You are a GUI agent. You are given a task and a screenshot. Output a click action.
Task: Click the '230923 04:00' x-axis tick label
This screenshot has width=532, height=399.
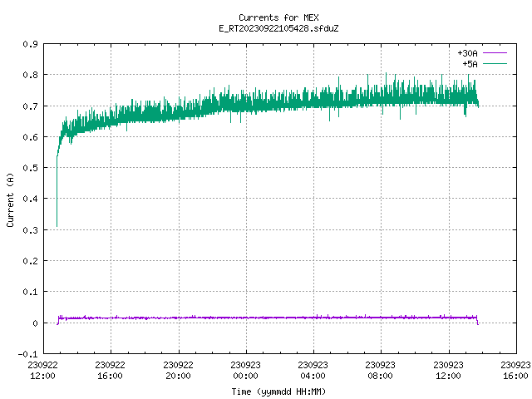point(313,371)
